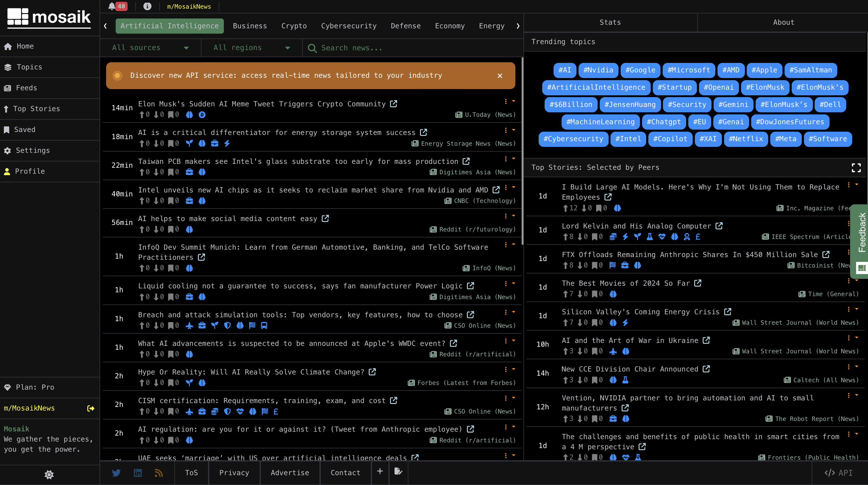Expand Top Stories panel to fullscreen
Image resolution: width=868 pixels, height=485 pixels.
(x=856, y=168)
